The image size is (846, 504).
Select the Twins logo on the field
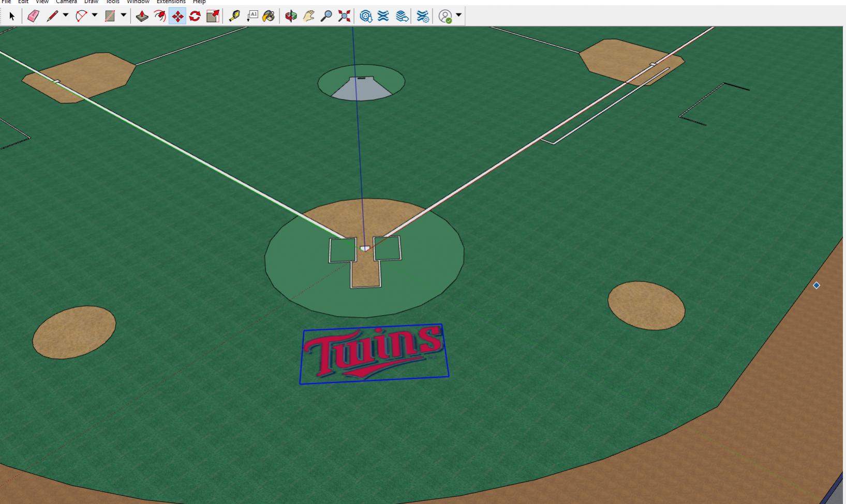(x=374, y=353)
